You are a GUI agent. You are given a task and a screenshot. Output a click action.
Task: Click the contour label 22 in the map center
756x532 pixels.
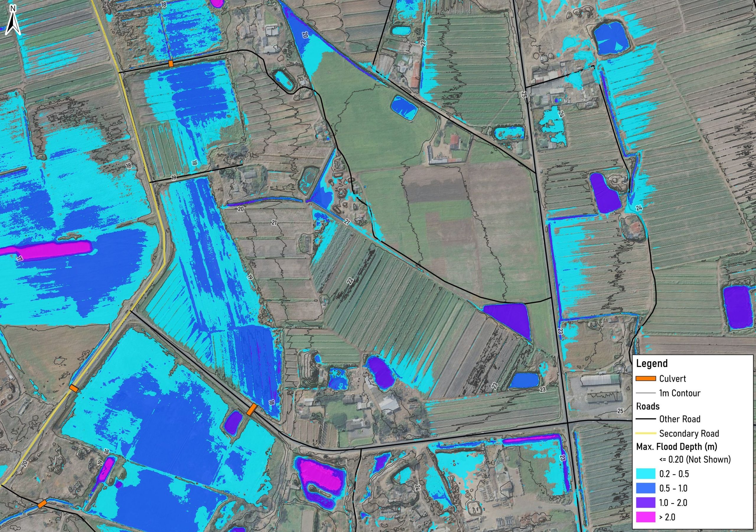(350, 281)
